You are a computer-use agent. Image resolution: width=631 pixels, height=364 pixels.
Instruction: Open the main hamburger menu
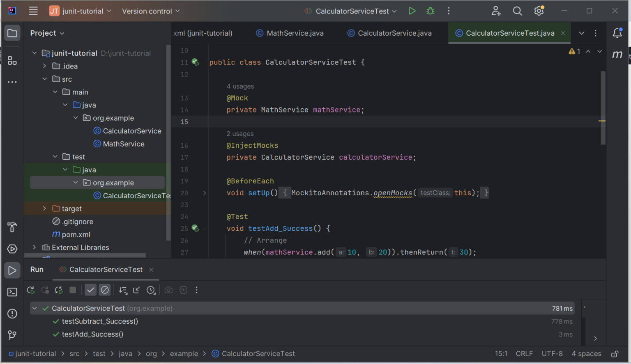tap(33, 11)
